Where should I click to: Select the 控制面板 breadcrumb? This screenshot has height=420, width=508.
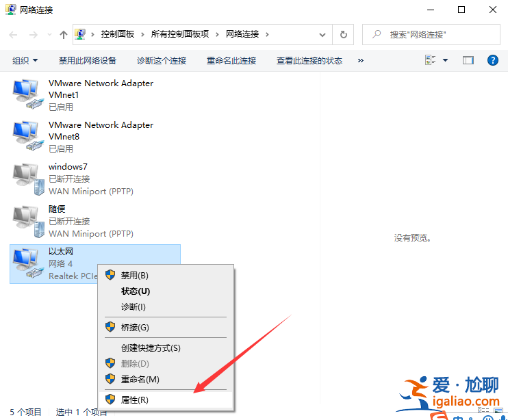[x=117, y=34]
